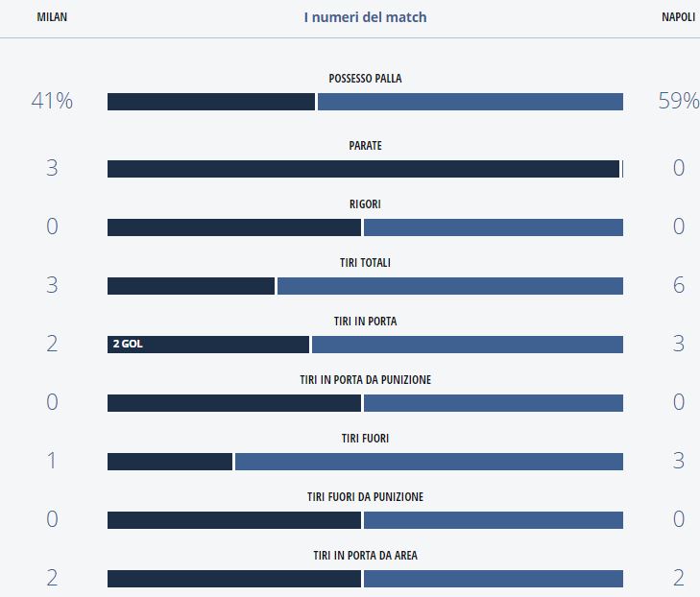Click the TIRI IN PORTA DA AREA label

pos(365,556)
